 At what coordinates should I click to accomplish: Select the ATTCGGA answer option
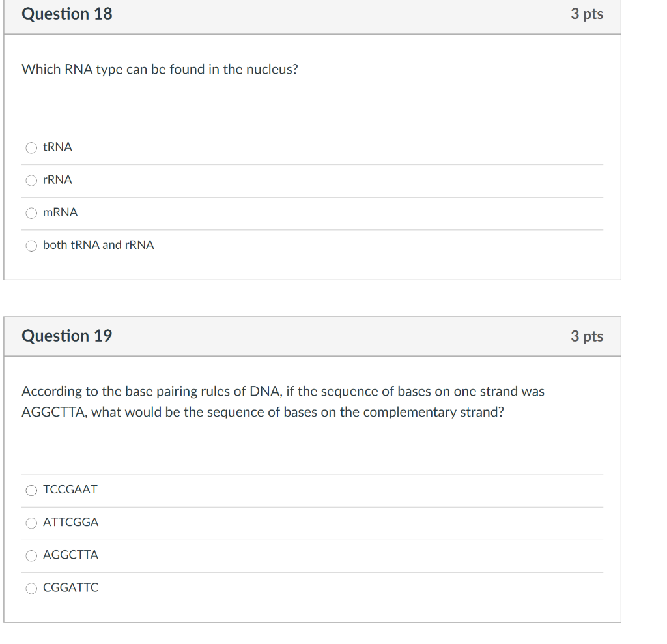pyautogui.click(x=31, y=523)
